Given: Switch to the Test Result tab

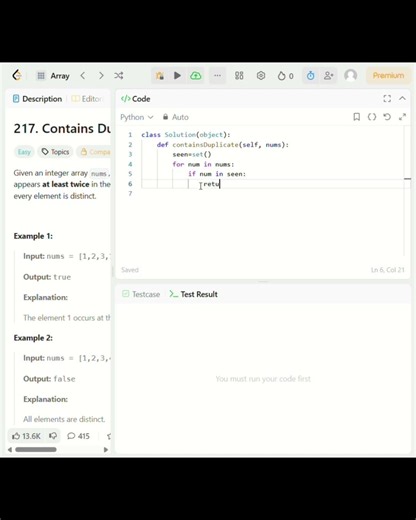Looking at the screenshot, I should click(193, 294).
